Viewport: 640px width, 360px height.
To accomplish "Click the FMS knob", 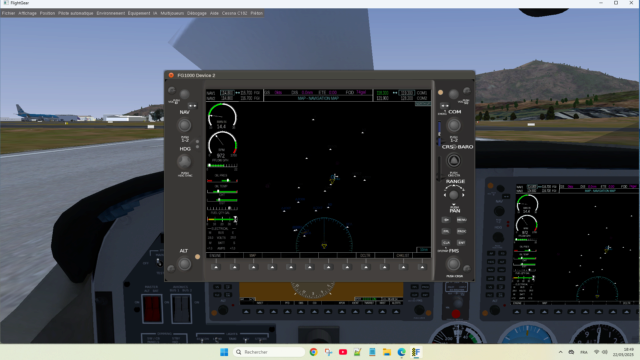I will [x=453, y=264].
